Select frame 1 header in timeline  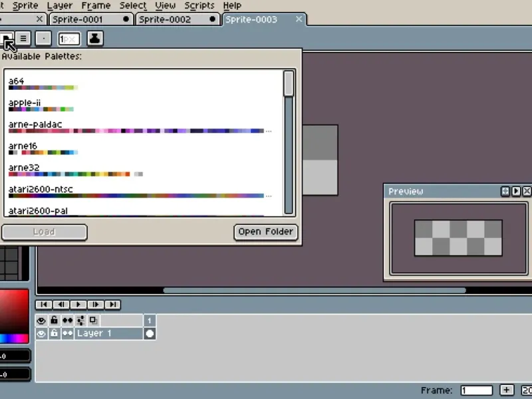149,321
